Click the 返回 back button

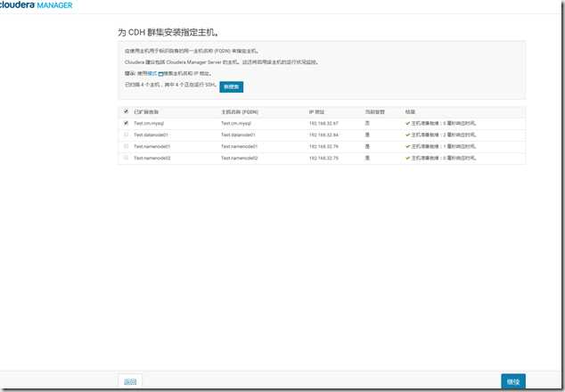[x=130, y=382]
